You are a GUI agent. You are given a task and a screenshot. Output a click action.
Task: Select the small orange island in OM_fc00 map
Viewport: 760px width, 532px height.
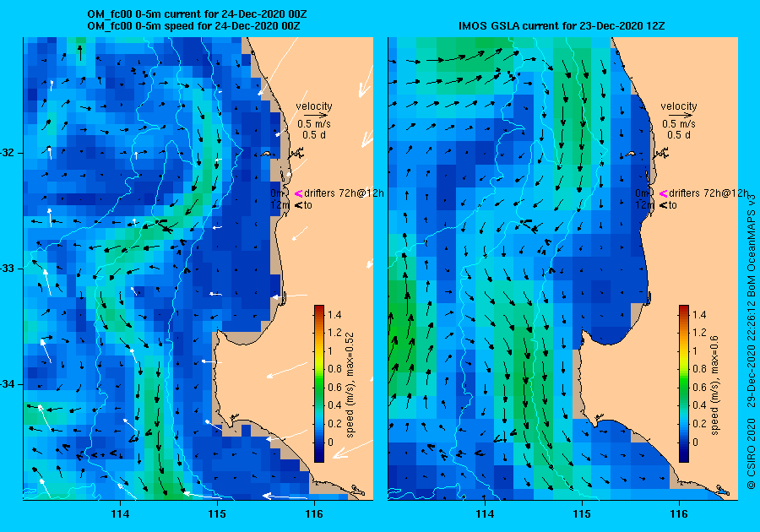tap(266, 154)
